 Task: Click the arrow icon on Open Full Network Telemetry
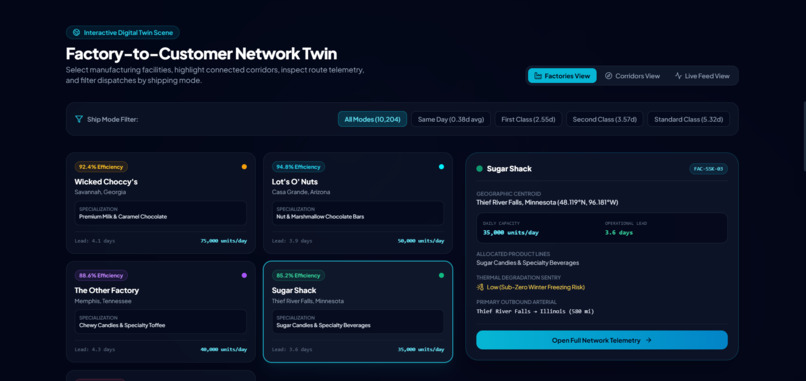tap(649, 340)
